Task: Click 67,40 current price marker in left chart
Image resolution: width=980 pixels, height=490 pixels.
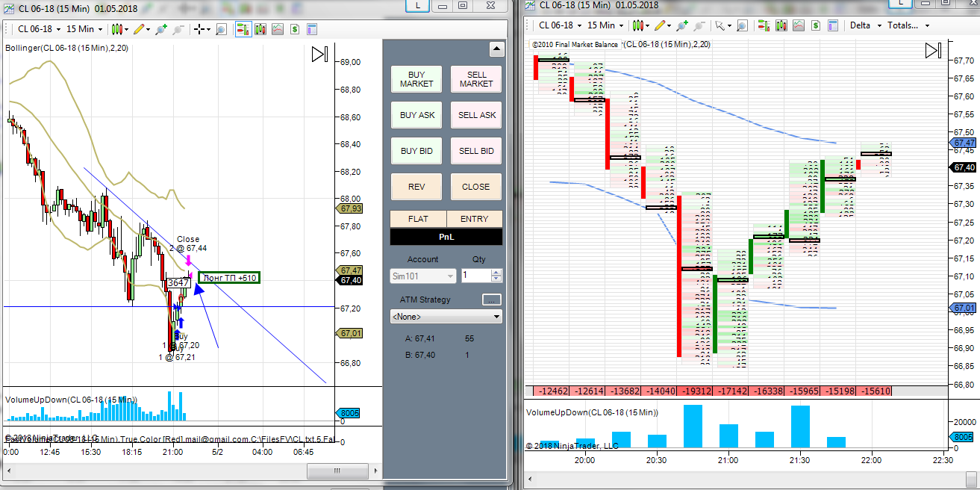Action: [351, 280]
